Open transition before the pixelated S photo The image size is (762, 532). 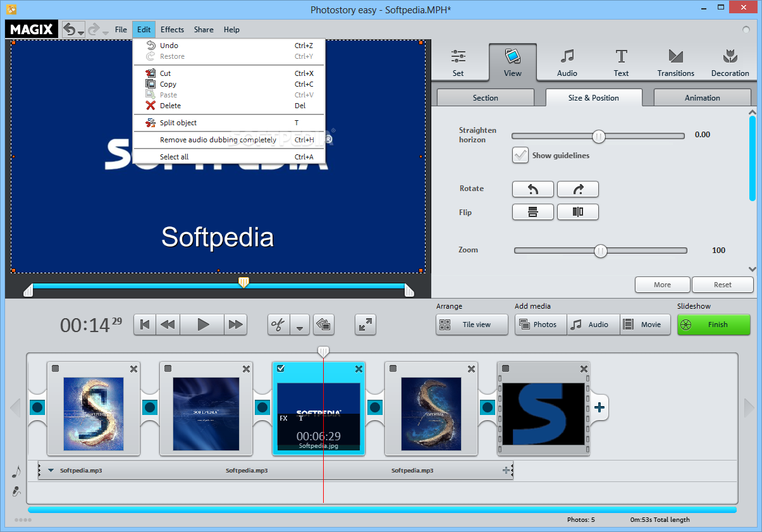coord(37,407)
